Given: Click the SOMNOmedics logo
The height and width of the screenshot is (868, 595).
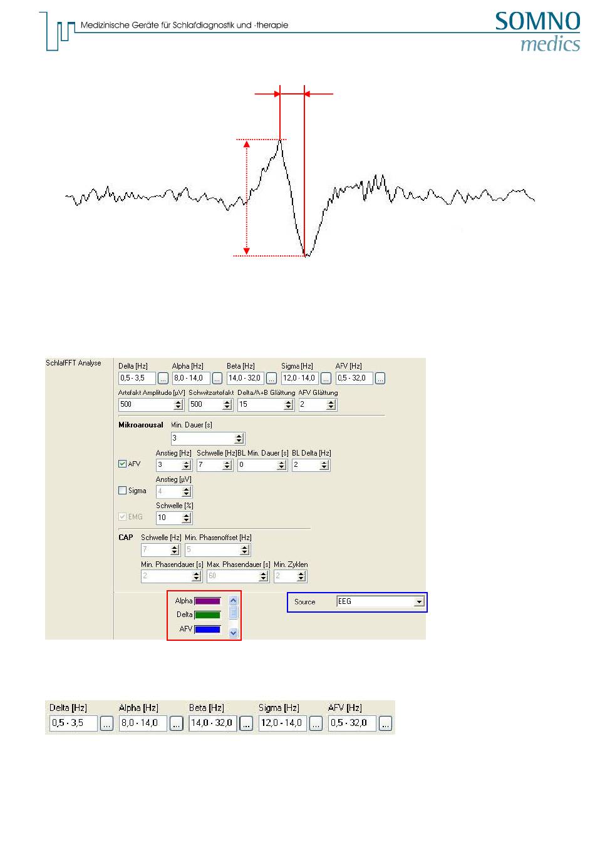Looking at the screenshot, I should click(538, 32).
